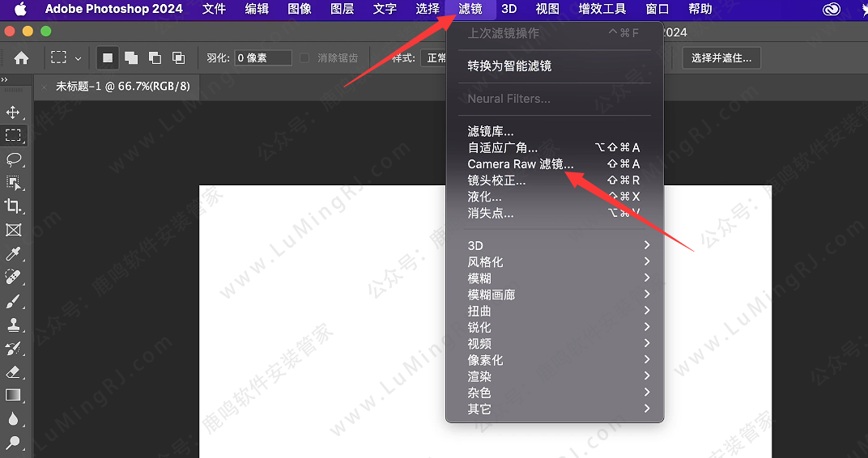Choose 自适应广角 from the filter menu
This screenshot has width=868, height=458.
555,148
